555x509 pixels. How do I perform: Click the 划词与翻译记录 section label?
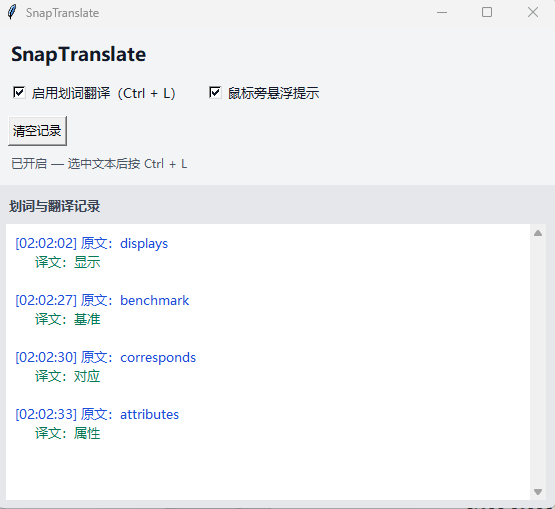click(55, 206)
